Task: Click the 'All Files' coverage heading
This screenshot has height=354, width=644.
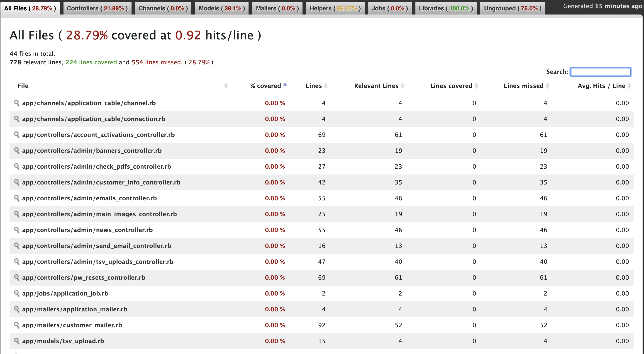Action: tap(135, 35)
